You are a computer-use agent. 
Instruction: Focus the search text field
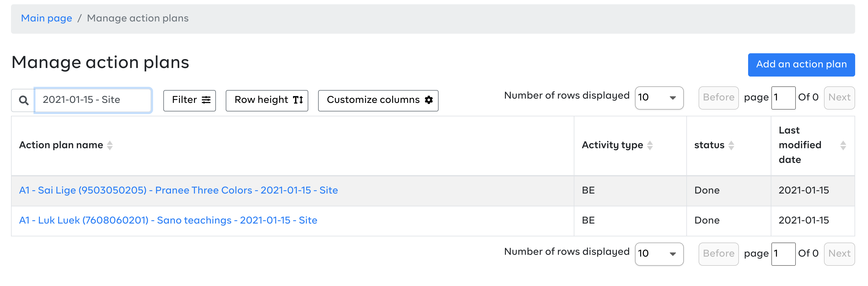pos(93,100)
